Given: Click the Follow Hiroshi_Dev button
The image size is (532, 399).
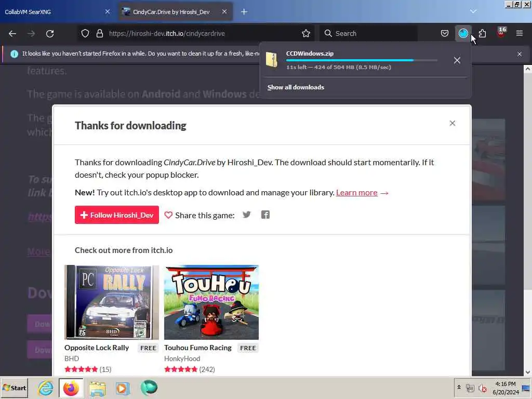Looking at the screenshot, I should tap(117, 215).
